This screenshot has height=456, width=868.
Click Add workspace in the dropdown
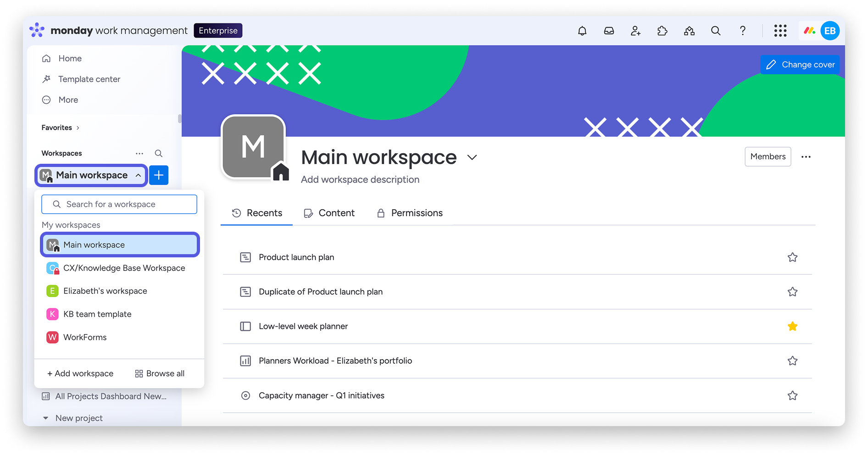[x=80, y=373]
